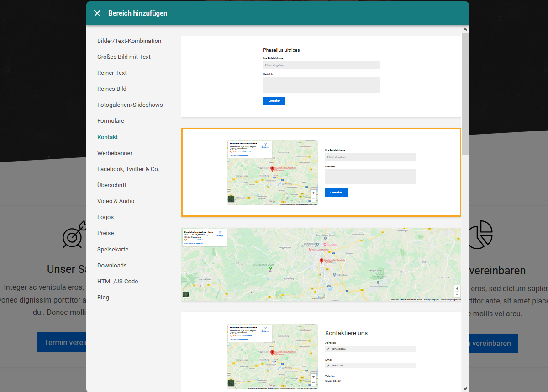Click the pie chart icon on right
This screenshot has width=548, height=392.
point(480,235)
